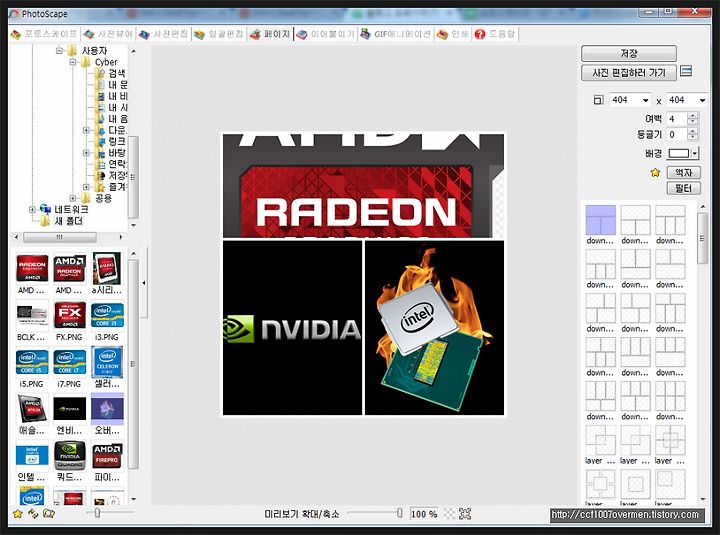Click the thumbnail size slider handle
This screenshot has height=535, width=720.
(97, 513)
